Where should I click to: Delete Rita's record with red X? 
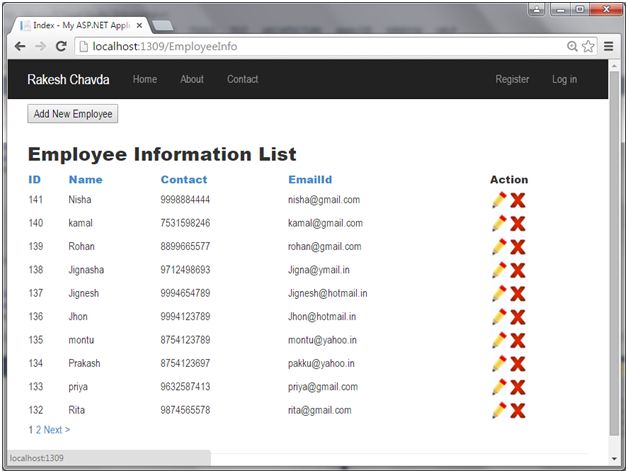pyautogui.click(x=518, y=411)
